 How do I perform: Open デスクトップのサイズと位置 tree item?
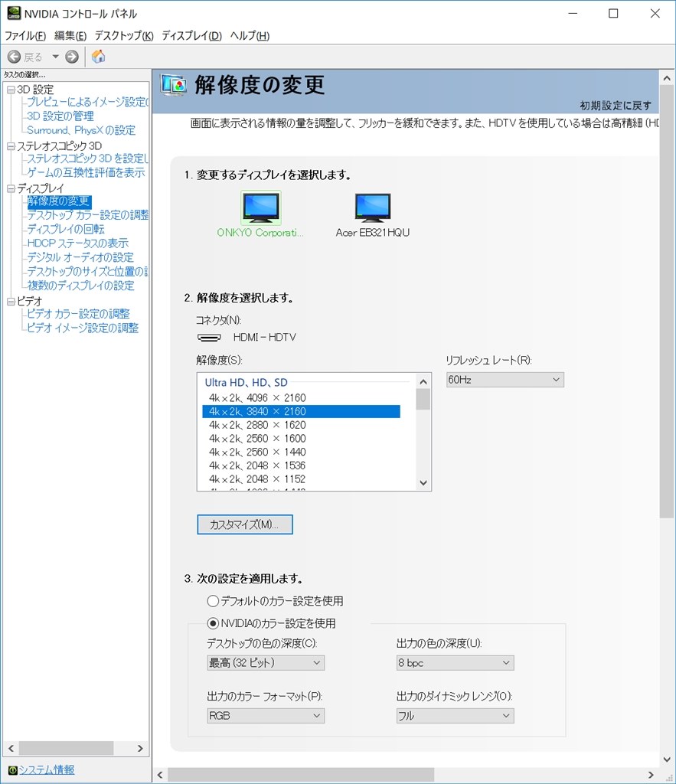pyautogui.click(x=87, y=272)
